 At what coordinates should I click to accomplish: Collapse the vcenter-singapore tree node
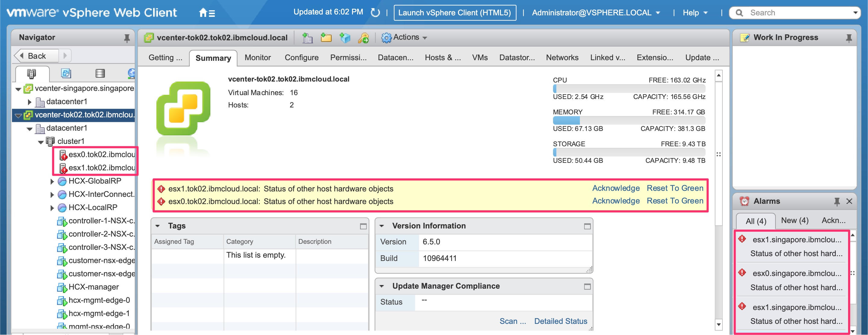click(18, 89)
